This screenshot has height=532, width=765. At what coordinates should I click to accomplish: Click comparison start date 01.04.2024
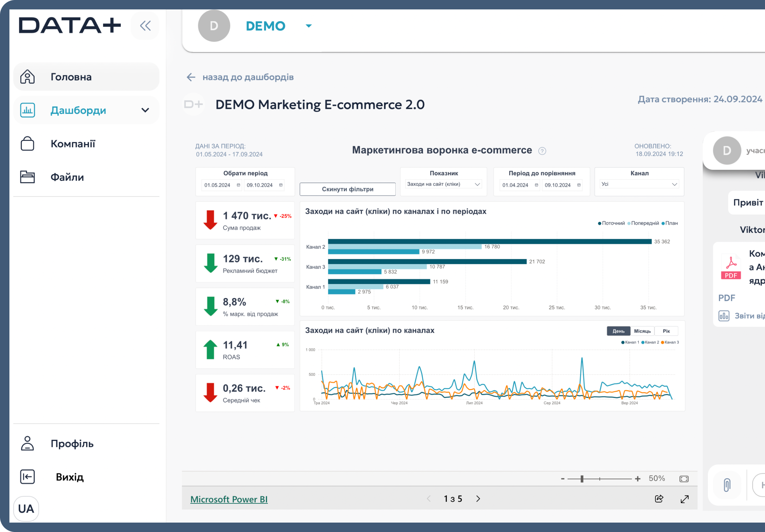[515, 185]
